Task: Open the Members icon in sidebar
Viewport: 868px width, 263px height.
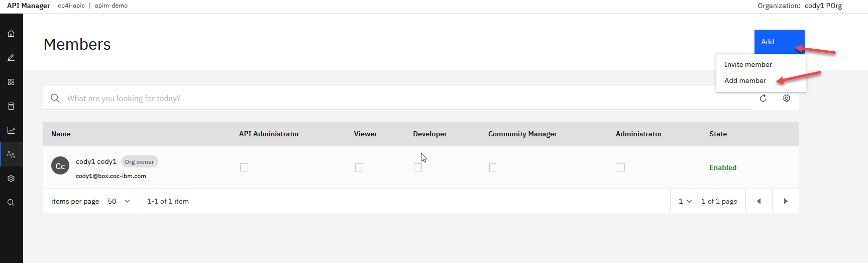Action: (11, 154)
